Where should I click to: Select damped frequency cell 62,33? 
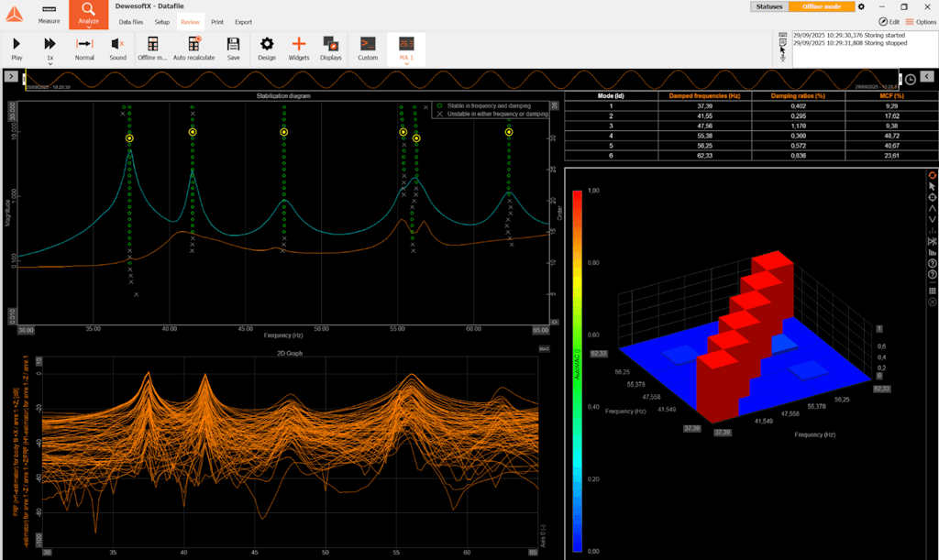tap(704, 156)
